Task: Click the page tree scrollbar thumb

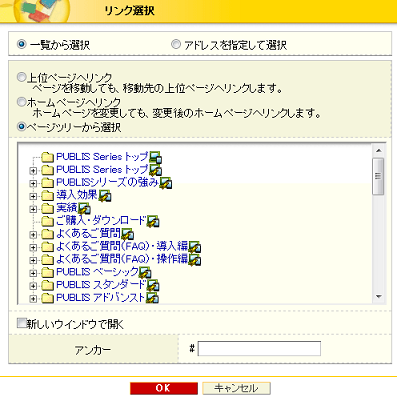Action: [378, 176]
